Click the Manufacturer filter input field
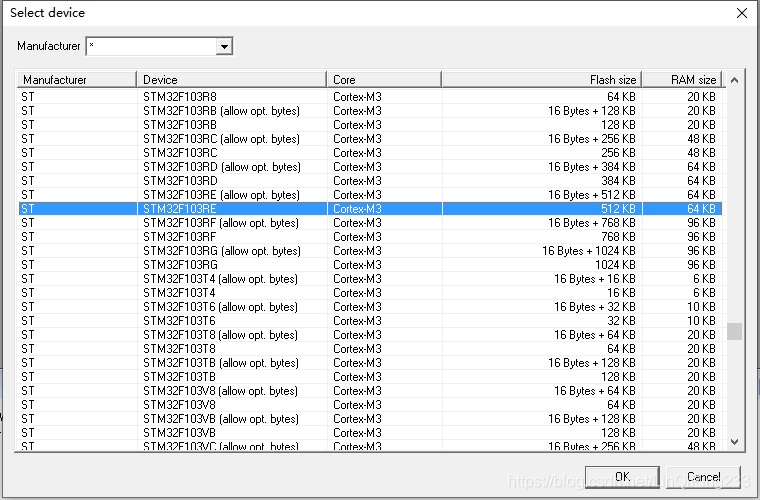760x500 pixels. pyautogui.click(x=151, y=47)
